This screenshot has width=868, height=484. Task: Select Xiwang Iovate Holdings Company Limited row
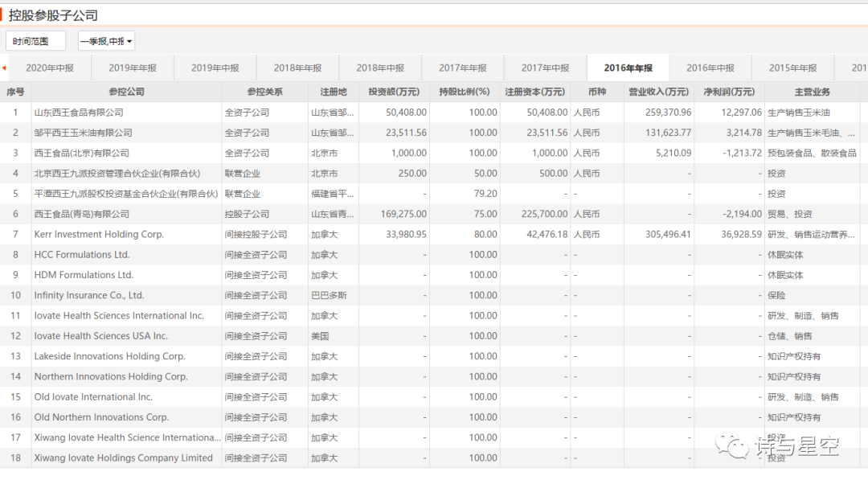tap(123, 458)
